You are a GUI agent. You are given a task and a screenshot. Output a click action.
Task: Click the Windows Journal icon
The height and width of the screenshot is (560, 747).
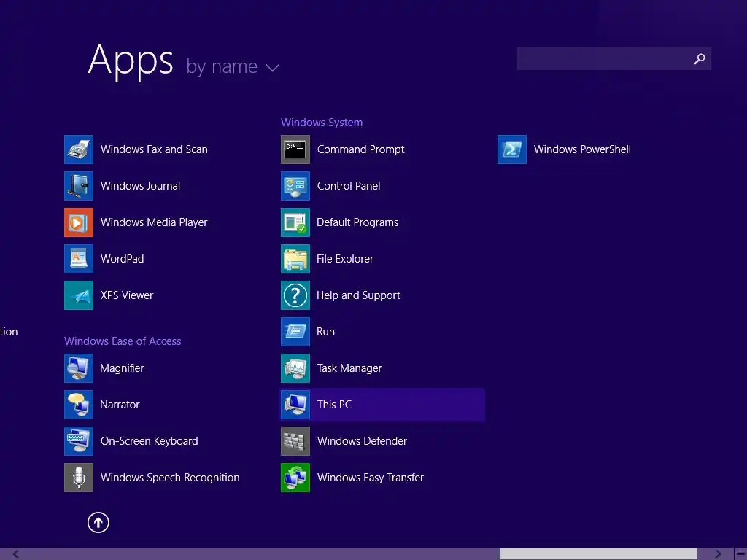click(79, 186)
